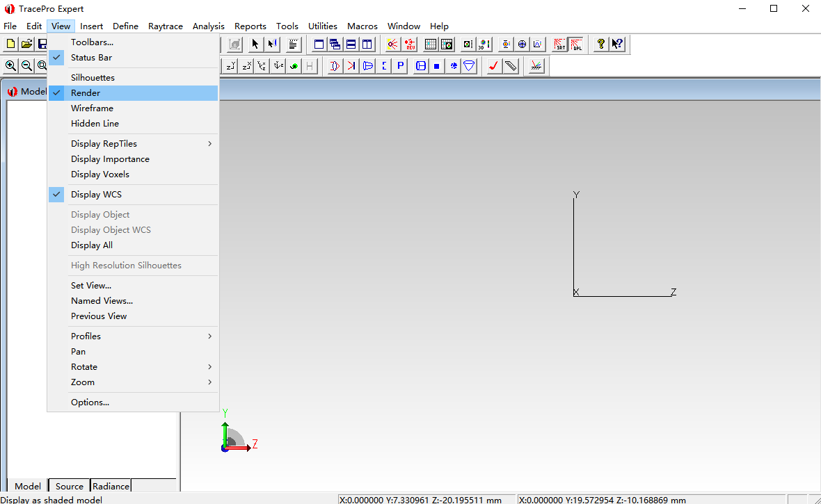
Task: Click the ruler measure icon
Action: pos(511,66)
